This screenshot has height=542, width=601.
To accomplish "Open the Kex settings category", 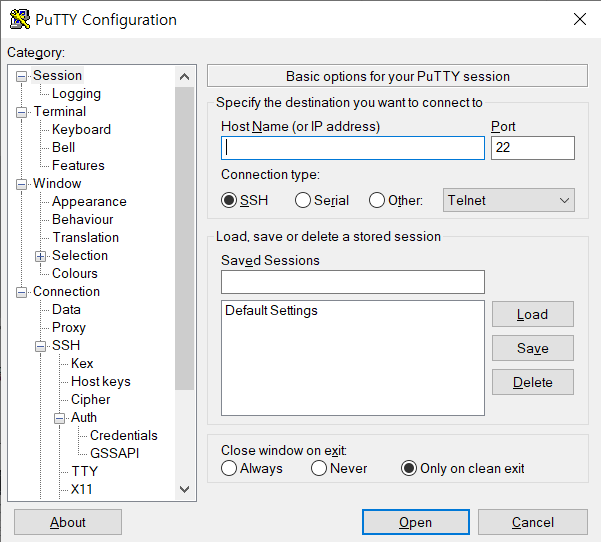I will (82, 363).
